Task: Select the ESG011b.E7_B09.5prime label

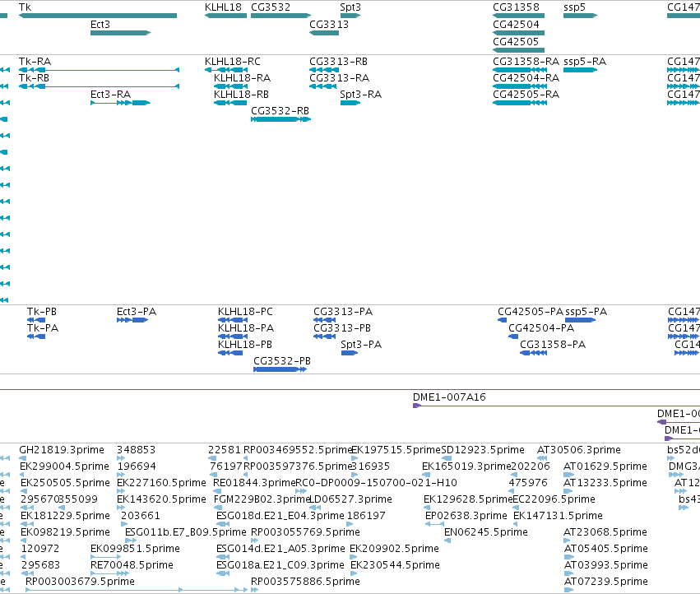Action: [186, 532]
